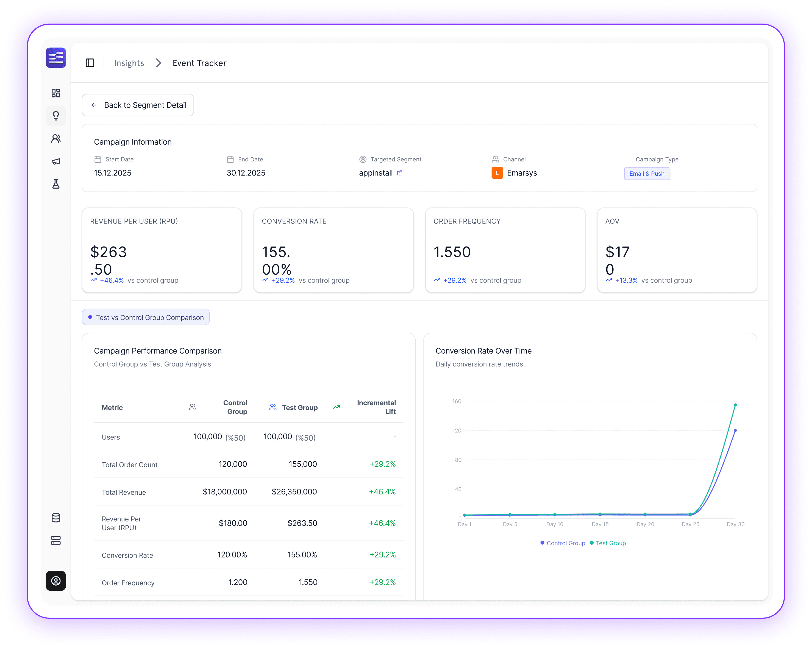
Task: Open the user profile avatar button
Action: pos(56,580)
